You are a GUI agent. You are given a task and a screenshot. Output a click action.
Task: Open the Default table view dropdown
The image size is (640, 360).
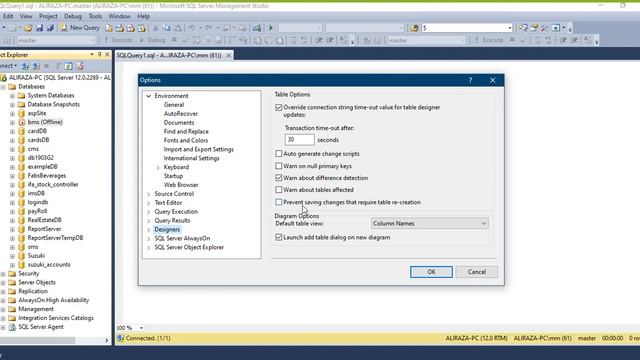coord(429,223)
